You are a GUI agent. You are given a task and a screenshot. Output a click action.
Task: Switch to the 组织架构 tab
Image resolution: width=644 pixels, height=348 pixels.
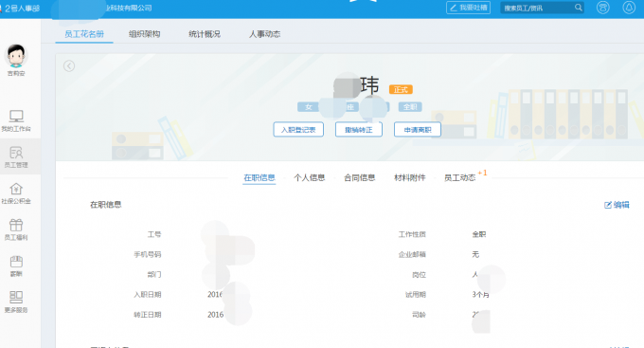[144, 34]
